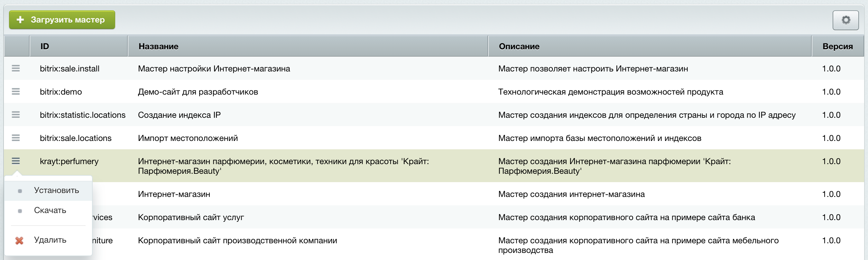Select the bitrix:demo ID cell

coord(61,92)
